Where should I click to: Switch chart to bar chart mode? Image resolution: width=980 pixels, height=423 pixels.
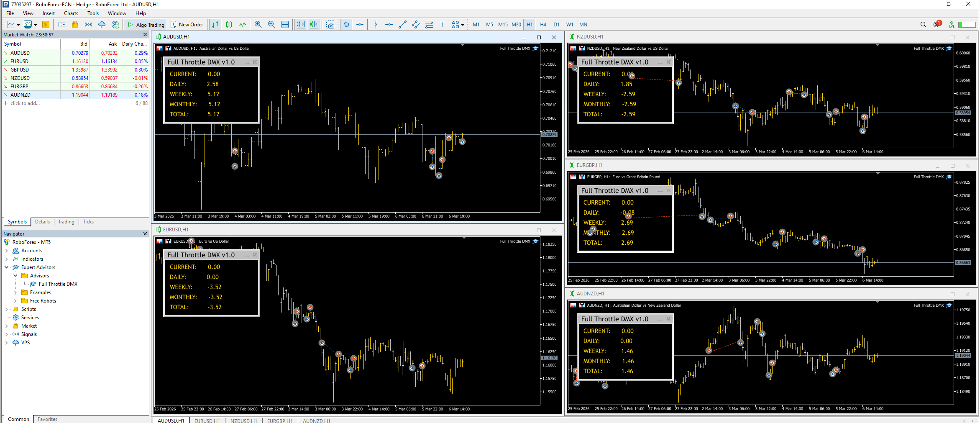(x=215, y=25)
